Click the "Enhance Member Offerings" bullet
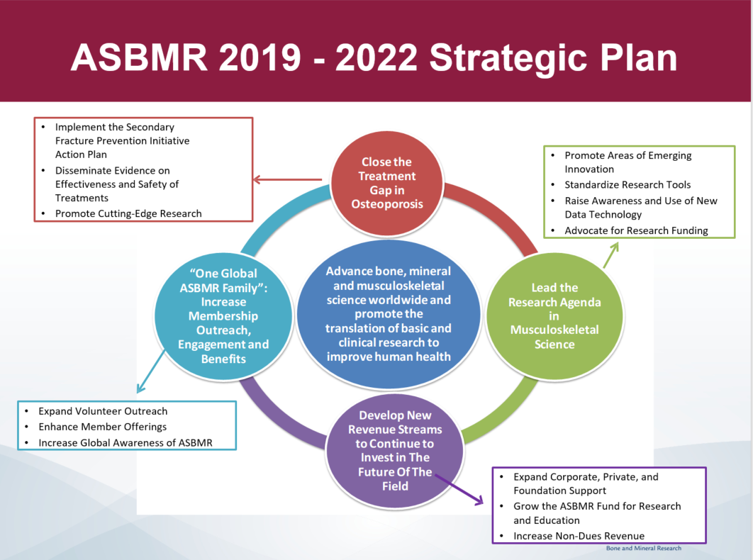Viewport: 753px width, 560px height. click(x=102, y=427)
